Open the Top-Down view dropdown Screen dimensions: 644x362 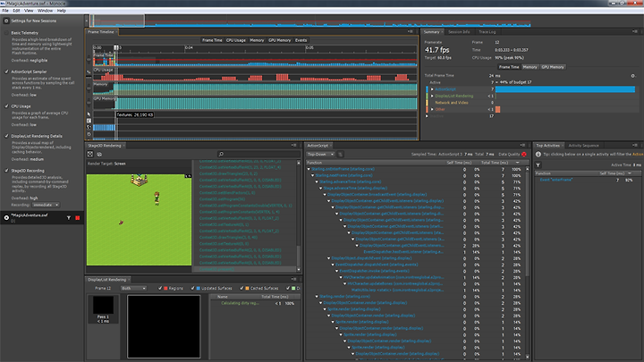[x=320, y=155]
